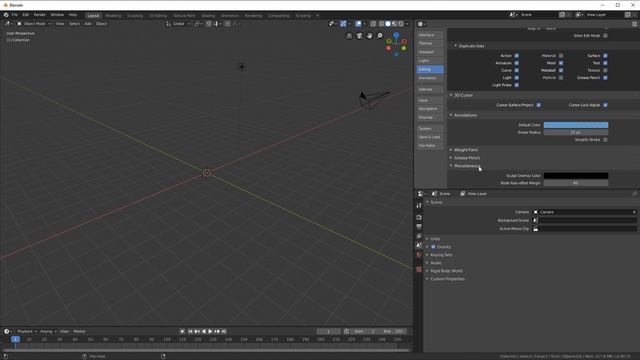Viewport: 640px width, 360px height.
Task: Play animation forward in timeline
Action: pos(210,331)
